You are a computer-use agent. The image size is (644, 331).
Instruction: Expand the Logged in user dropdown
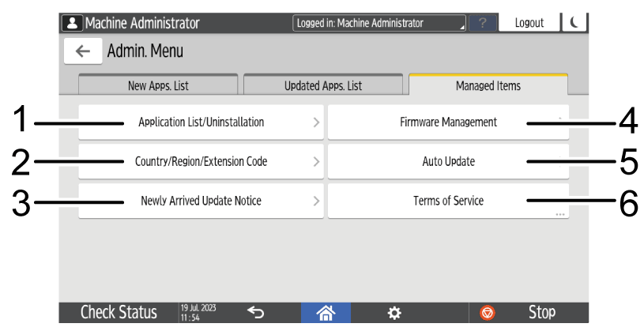tap(379, 24)
